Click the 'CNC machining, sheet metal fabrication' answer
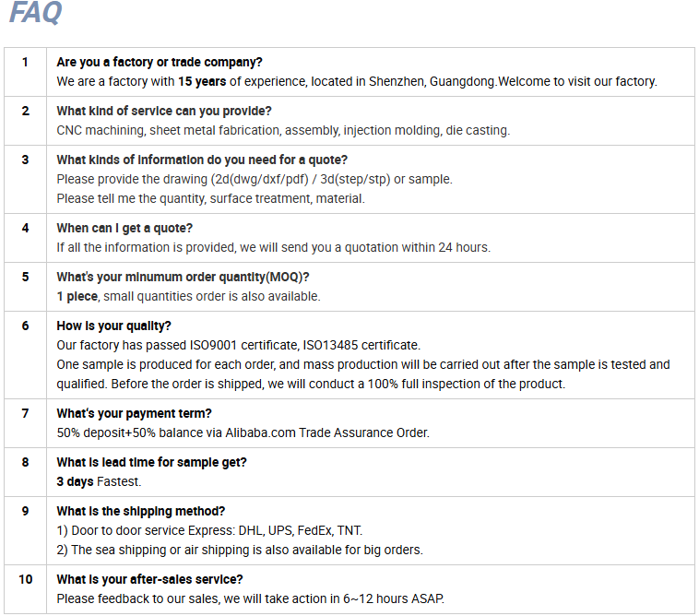The width and height of the screenshot is (699, 616). tap(283, 131)
